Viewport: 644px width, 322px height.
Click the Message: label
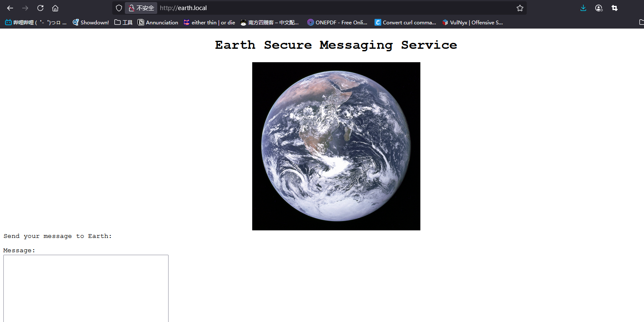(19, 251)
